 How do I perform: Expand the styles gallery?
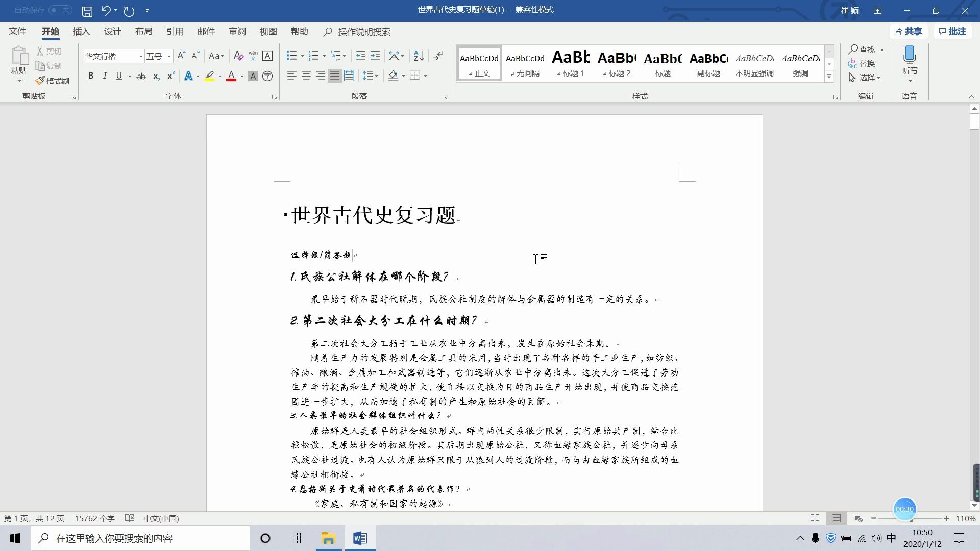coord(829,77)
